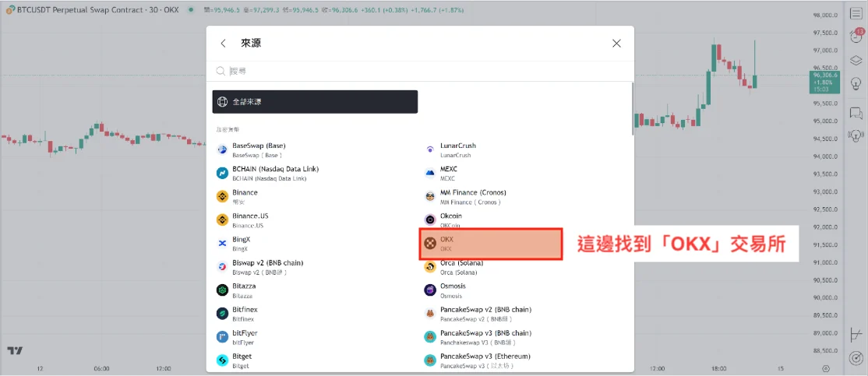Select the Bitget exchange entry
This screenshot has width=868, height=376.
coord(315,361)
